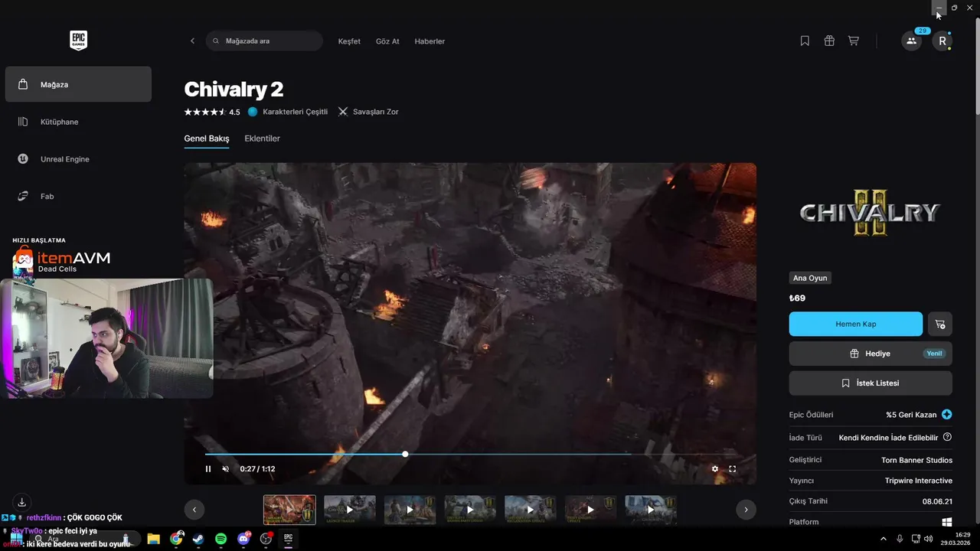Image resolution: width=980 pixels, height=551 pixels.
Task: Click the Torn Banner Studios developer name
Action: click(x=916, y=460)
